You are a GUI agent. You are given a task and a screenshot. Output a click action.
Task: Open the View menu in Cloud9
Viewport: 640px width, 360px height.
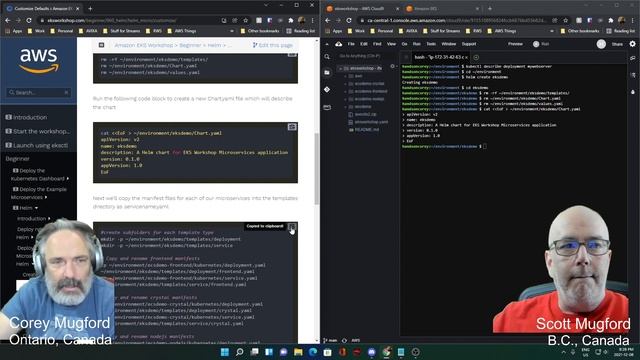coord(391,44)
